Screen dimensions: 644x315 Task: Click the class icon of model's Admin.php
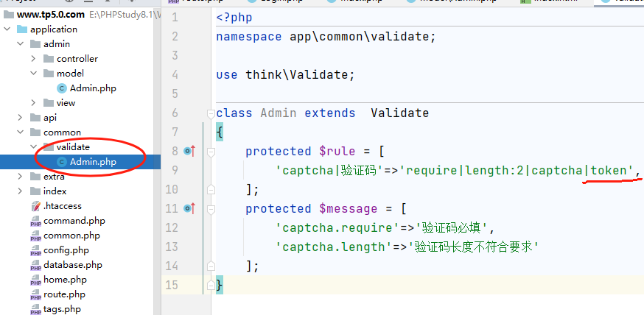tap(62, 88)
